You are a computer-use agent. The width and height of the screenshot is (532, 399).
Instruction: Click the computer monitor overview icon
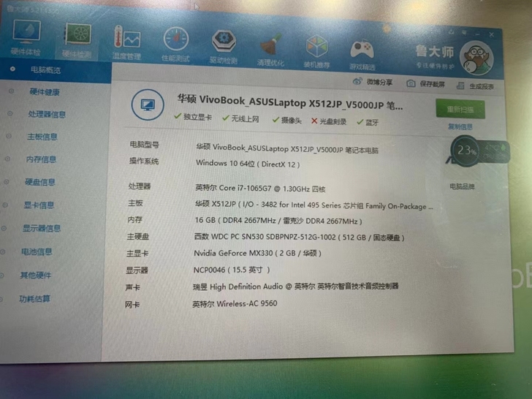point(148,104)
